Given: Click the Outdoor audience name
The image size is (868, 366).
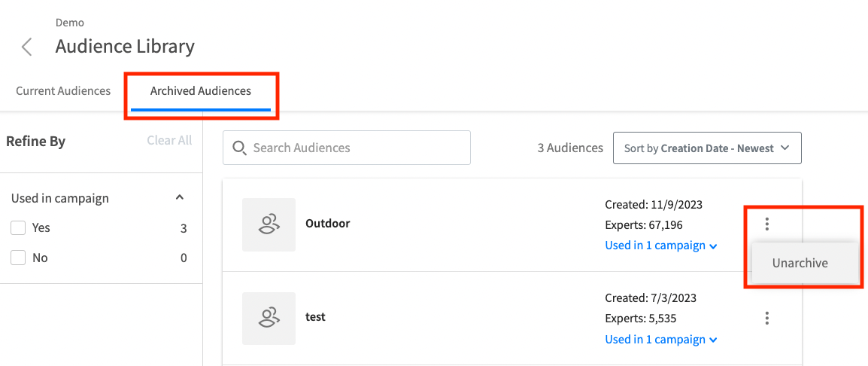Looking at the screenshot, I should pyautogui.click(x=328, y=224).
